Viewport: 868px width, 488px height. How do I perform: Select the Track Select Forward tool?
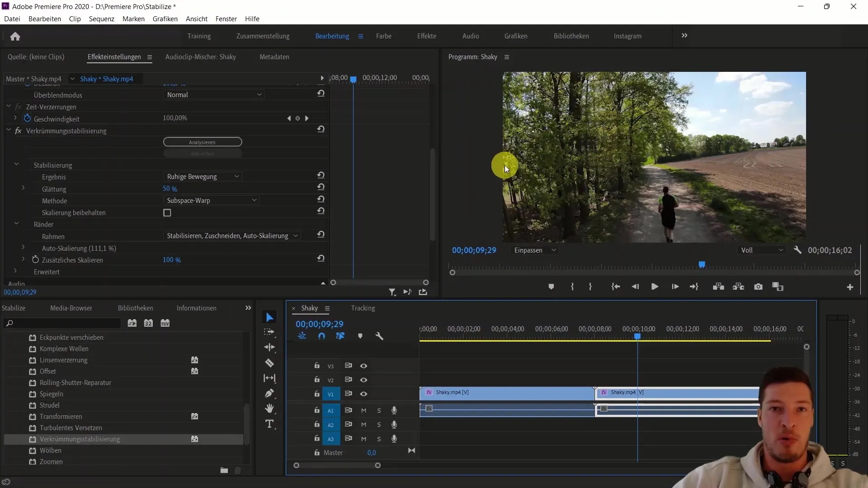(x=269, y=332)
